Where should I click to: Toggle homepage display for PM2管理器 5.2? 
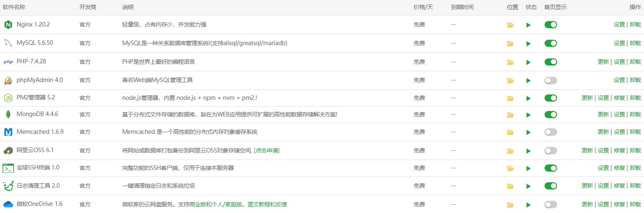pyautogui.click(x=550, y=98)
